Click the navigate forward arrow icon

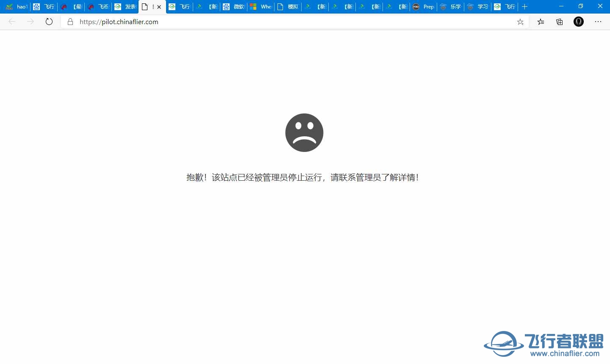point(30,22)
